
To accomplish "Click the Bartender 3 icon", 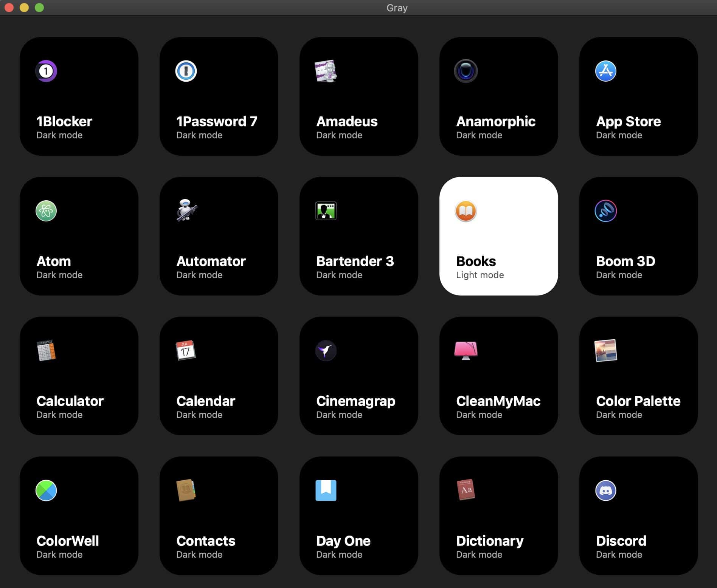I will click(326, 211).
